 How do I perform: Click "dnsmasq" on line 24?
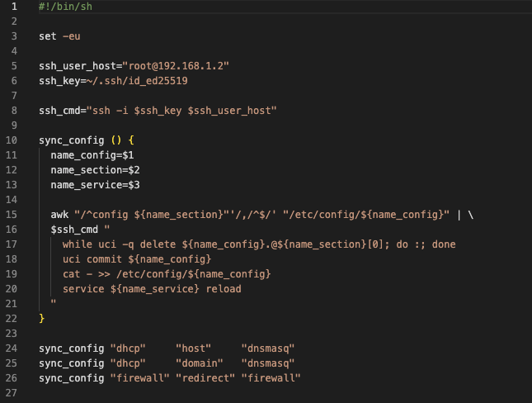pyautogui.click(x=268, y=348)
